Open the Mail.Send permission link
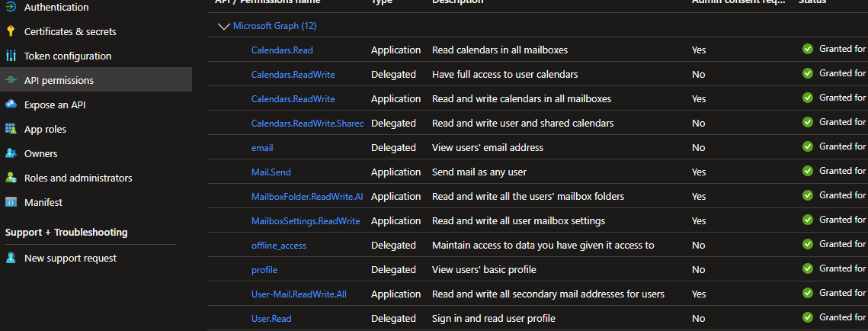 tap(271, 172)
